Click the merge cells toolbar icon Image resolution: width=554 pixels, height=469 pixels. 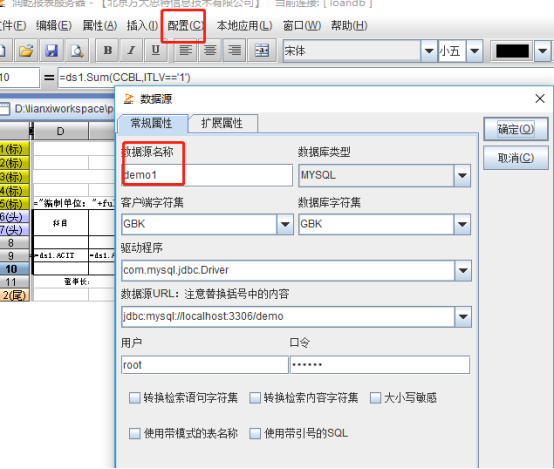(x=262, y=51)
